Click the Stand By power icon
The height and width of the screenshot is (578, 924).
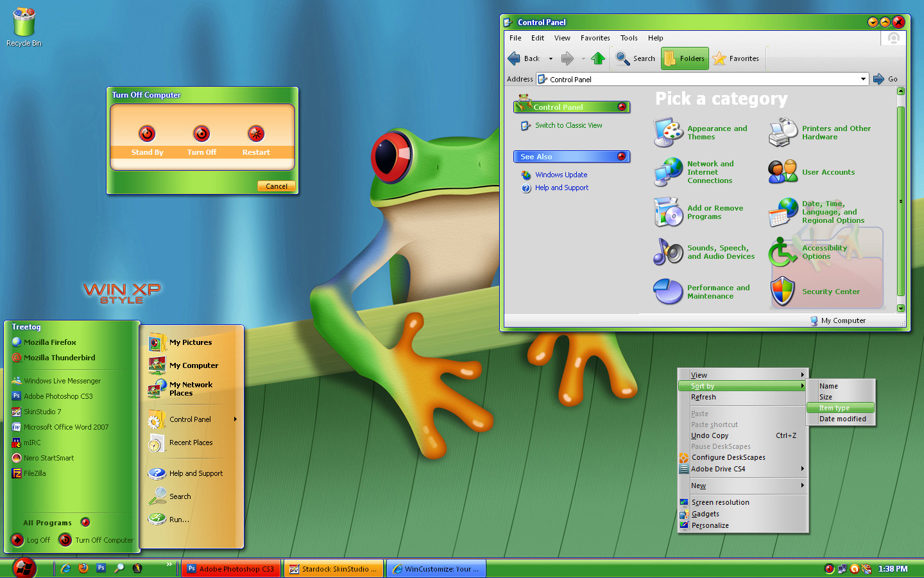(x=147, y=134)
